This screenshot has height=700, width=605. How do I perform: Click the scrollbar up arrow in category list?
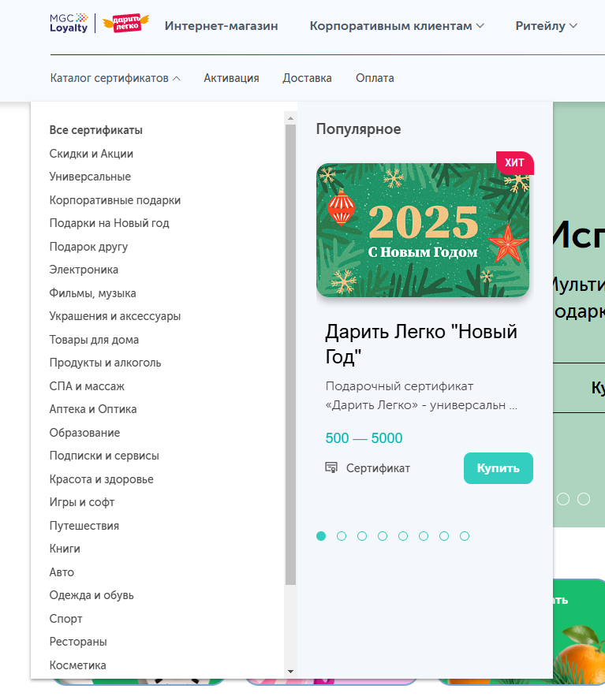[290, 118]
